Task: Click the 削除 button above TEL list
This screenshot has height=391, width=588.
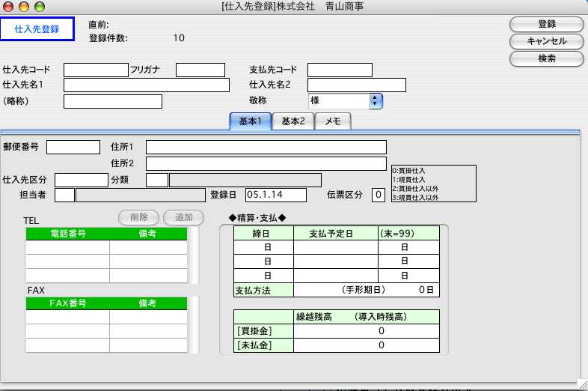Action: point(138,217)
